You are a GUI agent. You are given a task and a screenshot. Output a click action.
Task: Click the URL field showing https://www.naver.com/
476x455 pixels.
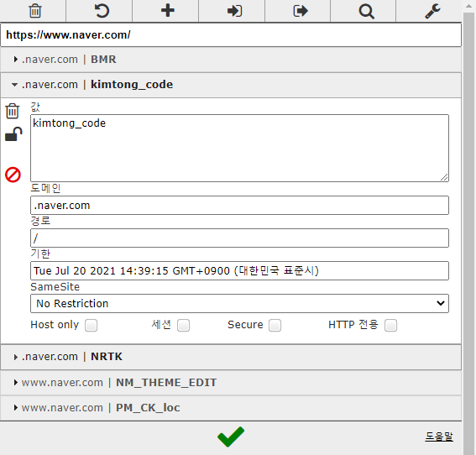pyautogui.click(x=231, y=35)
